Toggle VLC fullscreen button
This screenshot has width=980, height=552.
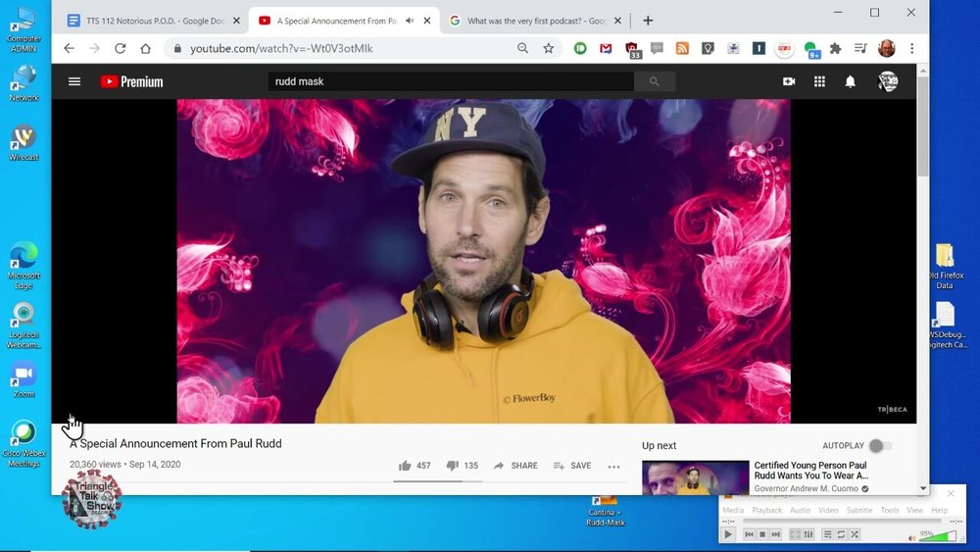[x=795, y=534]
